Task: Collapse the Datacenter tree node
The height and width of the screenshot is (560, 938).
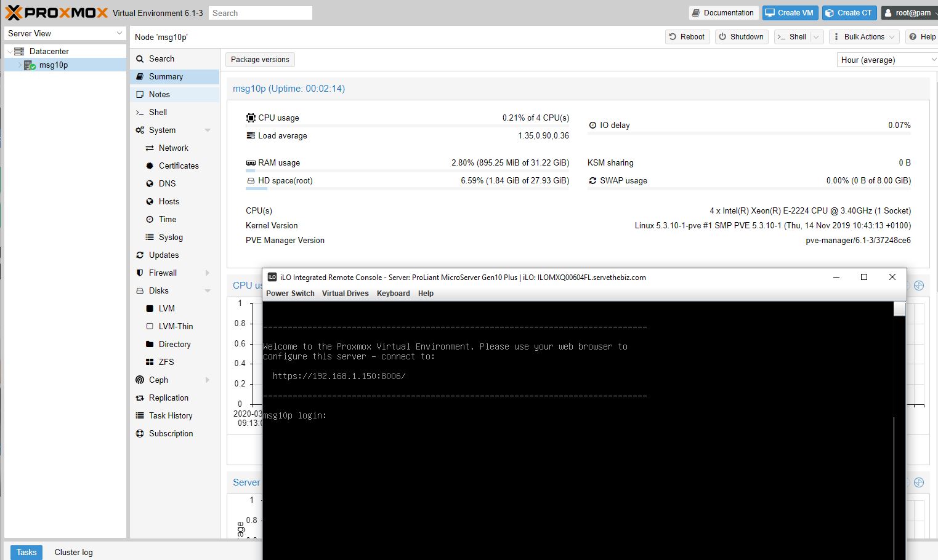Action: 10,52
